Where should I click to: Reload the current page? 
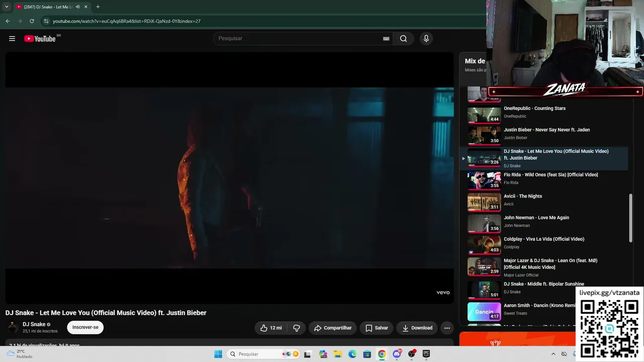pyautogui.click(x=32, y=21)
